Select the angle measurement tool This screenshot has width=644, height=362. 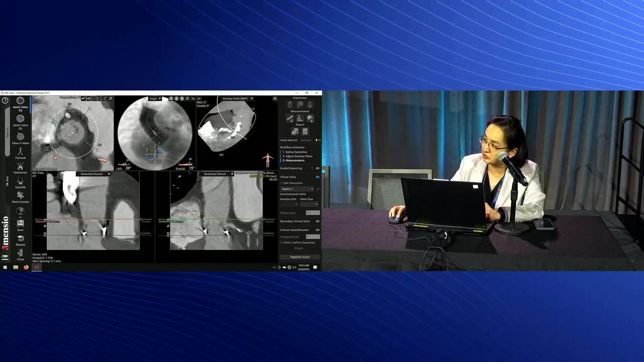[x=300, y=118]
